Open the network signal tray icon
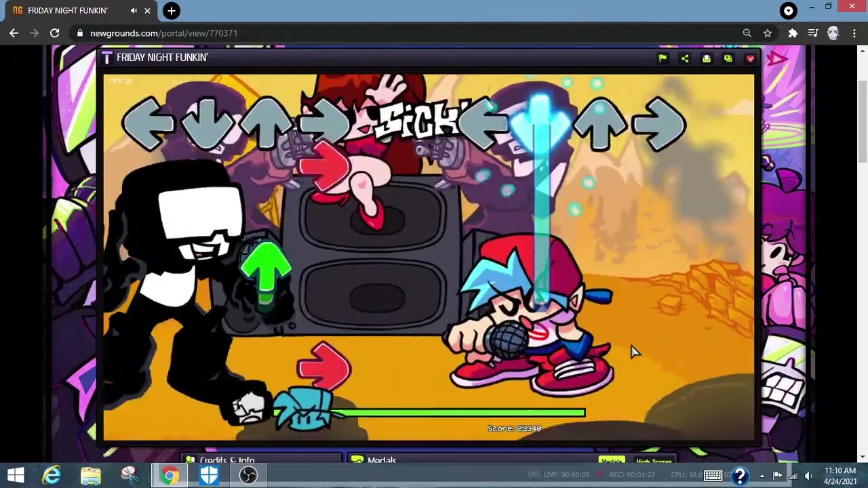Viewport: 868px width, 488px height. coord(793,476)
